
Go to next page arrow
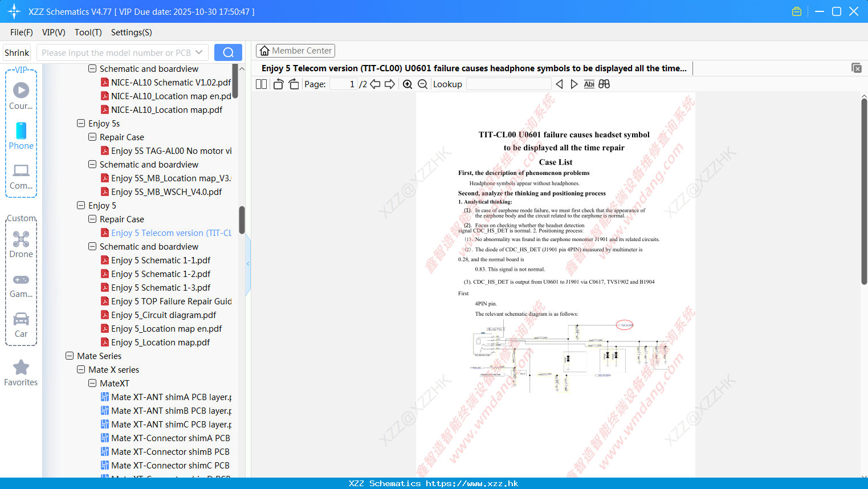point(390,84)
